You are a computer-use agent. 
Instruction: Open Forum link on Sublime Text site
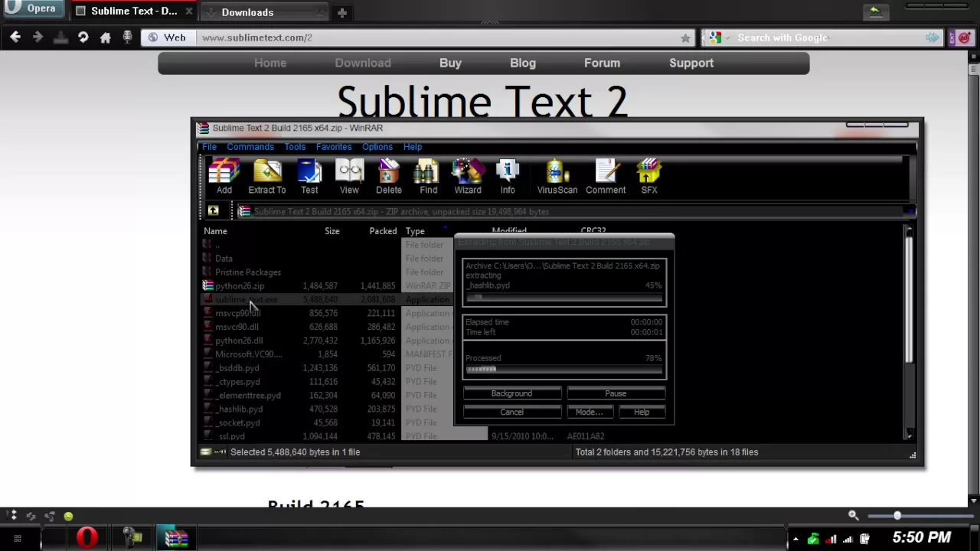(x=602, y=63)
